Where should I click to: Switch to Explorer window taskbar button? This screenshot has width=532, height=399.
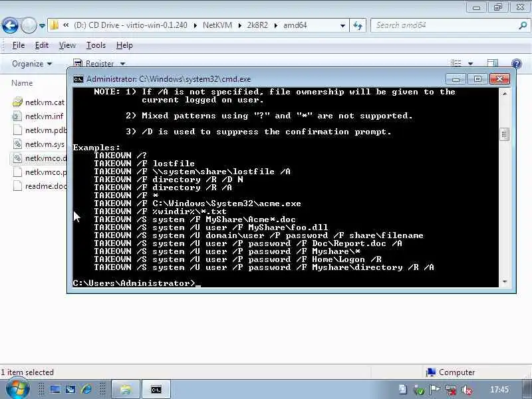pyautogui.click(x=126, y=390)
